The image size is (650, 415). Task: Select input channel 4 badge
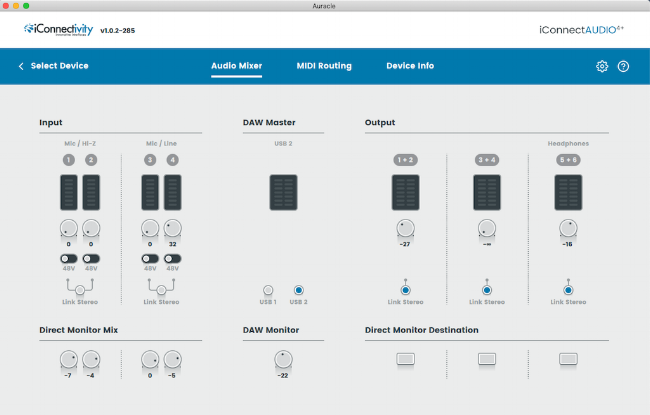click(172, 160)
